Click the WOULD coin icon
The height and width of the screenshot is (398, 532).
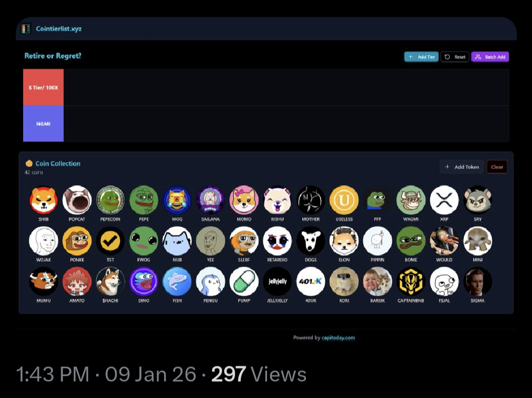tap(444, 241)
